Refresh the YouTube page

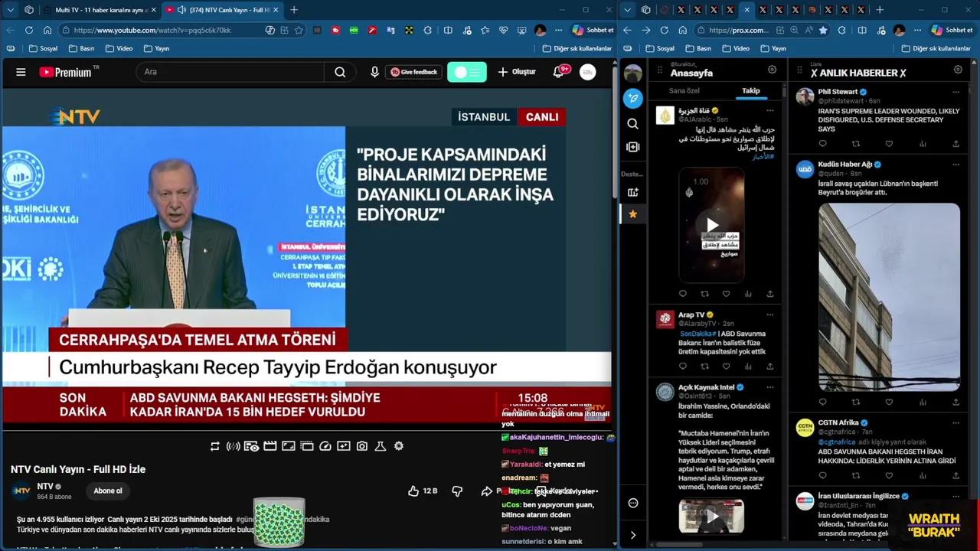pos(29,30)
